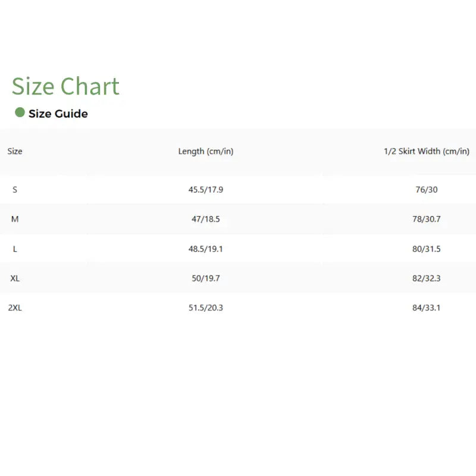Click the 50/19.7 length value
The image size is (476, 476).
click(206, 278)
